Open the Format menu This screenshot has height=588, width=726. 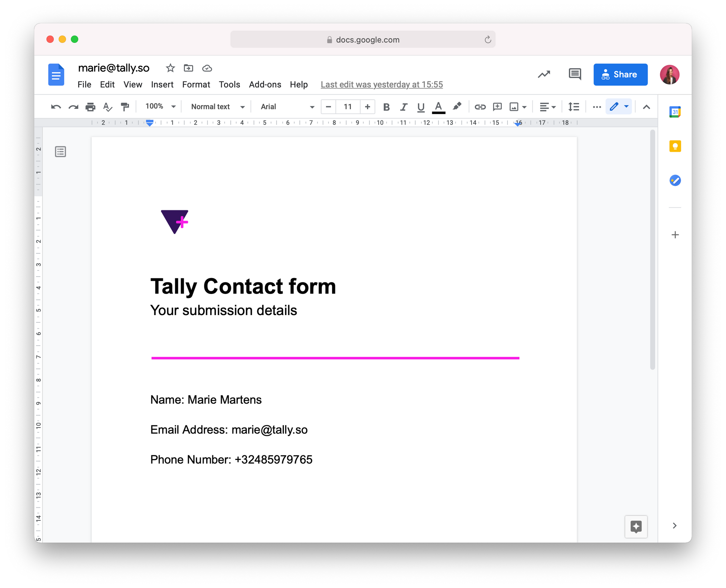click(x=196, y=85)
